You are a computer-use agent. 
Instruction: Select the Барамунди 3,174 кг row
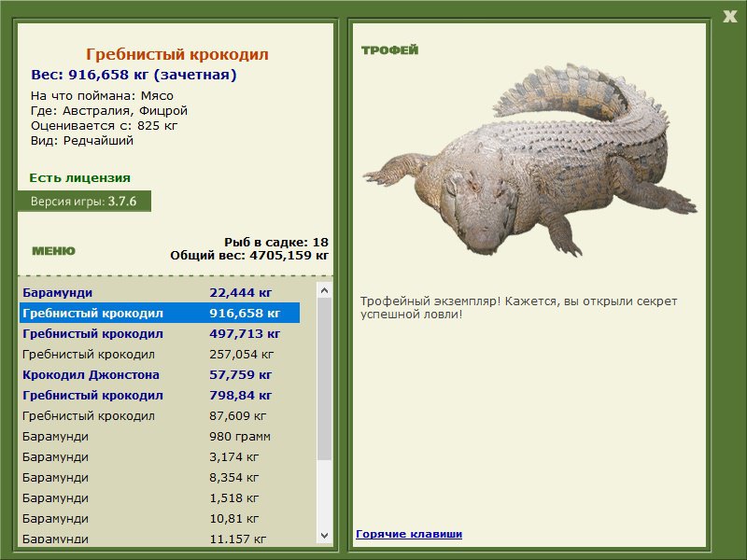click(x=160, y=456)
